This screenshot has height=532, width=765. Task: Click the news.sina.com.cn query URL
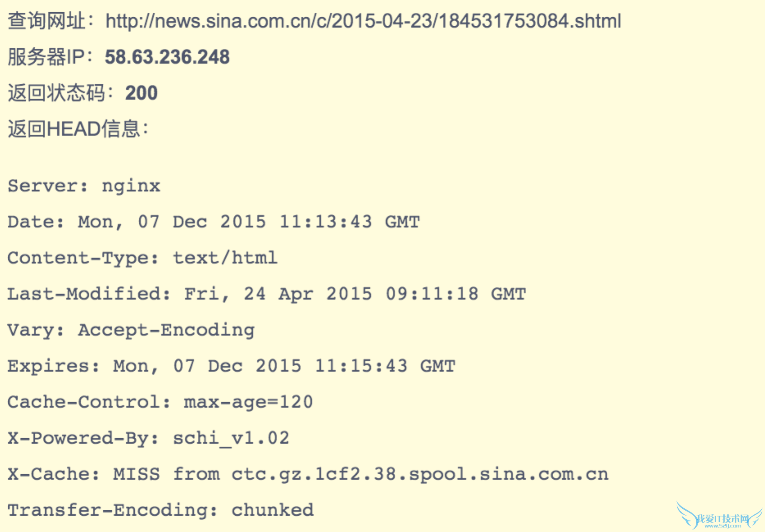point(363,21)
